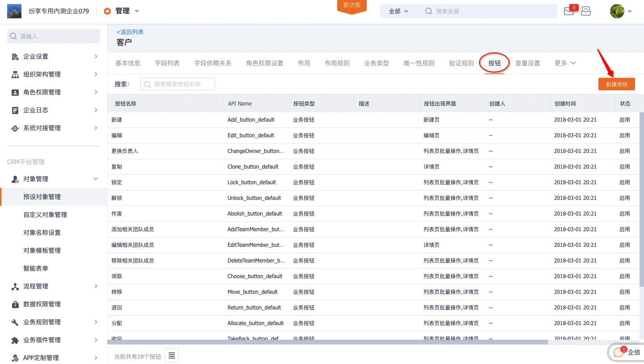Click the 业务规则管理 wrench icon
The image size is (644, 364).
15,322
